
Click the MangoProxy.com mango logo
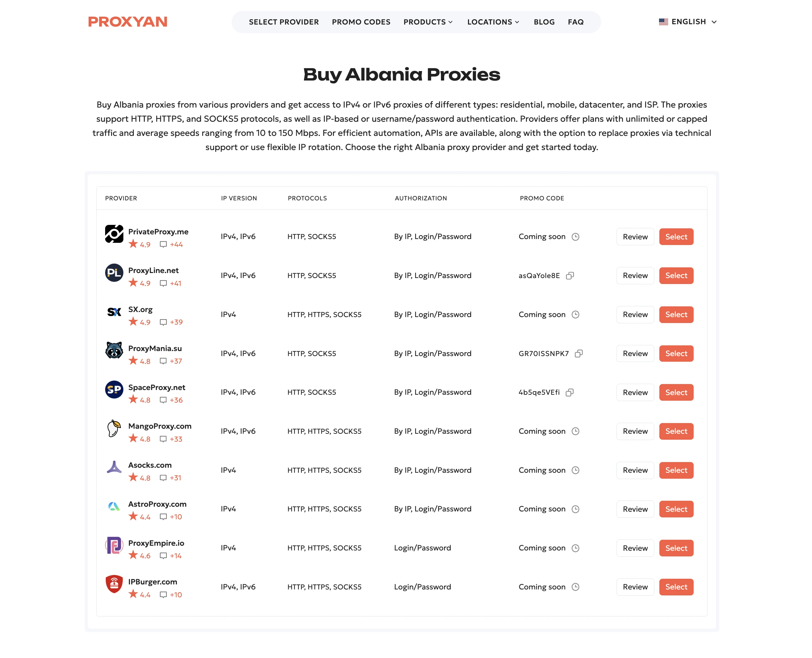point(114,428)
